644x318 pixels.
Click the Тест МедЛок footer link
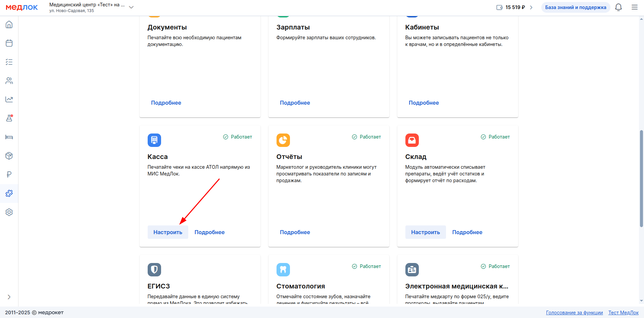[x=623, y=313]
